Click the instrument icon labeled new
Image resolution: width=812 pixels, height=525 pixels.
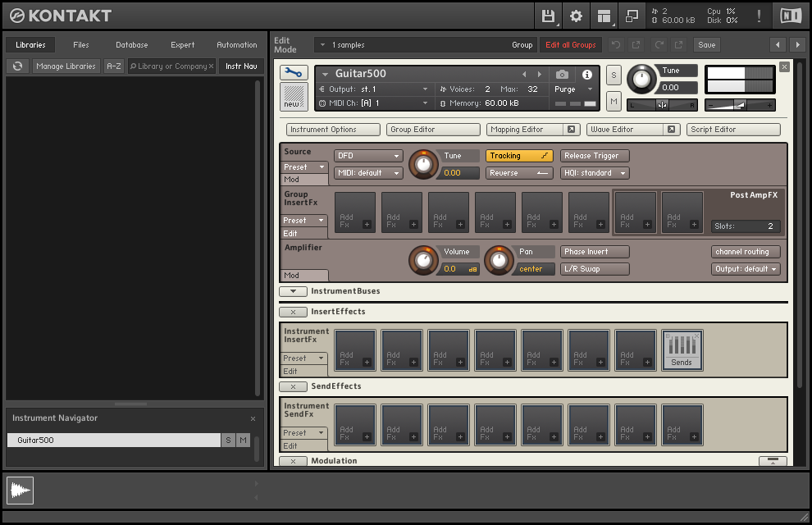pos(294,96)
